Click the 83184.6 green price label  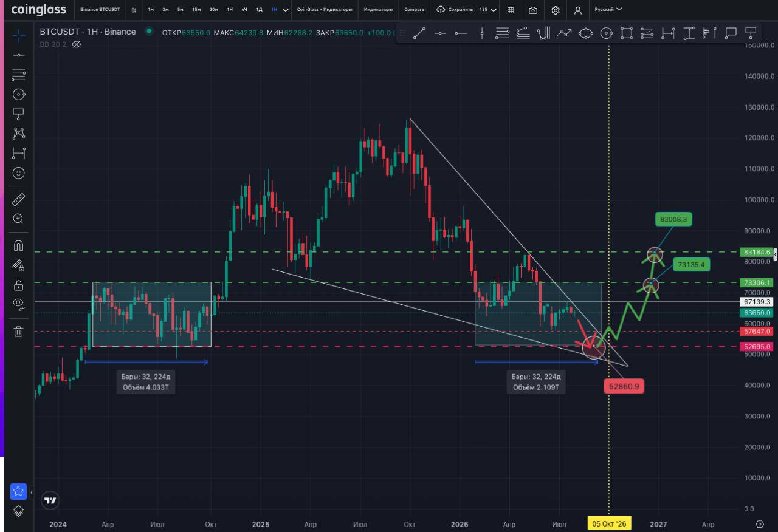757,252
